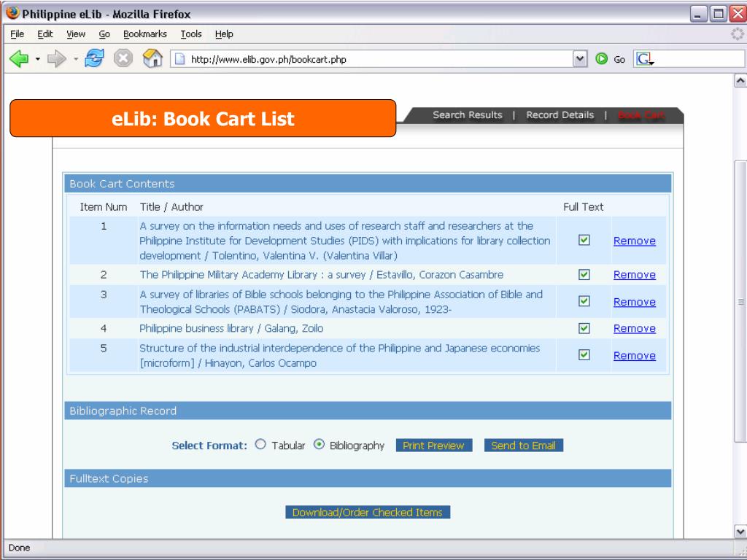Click the scroll down arrow
Screen dimensions: 747x560
740,532
